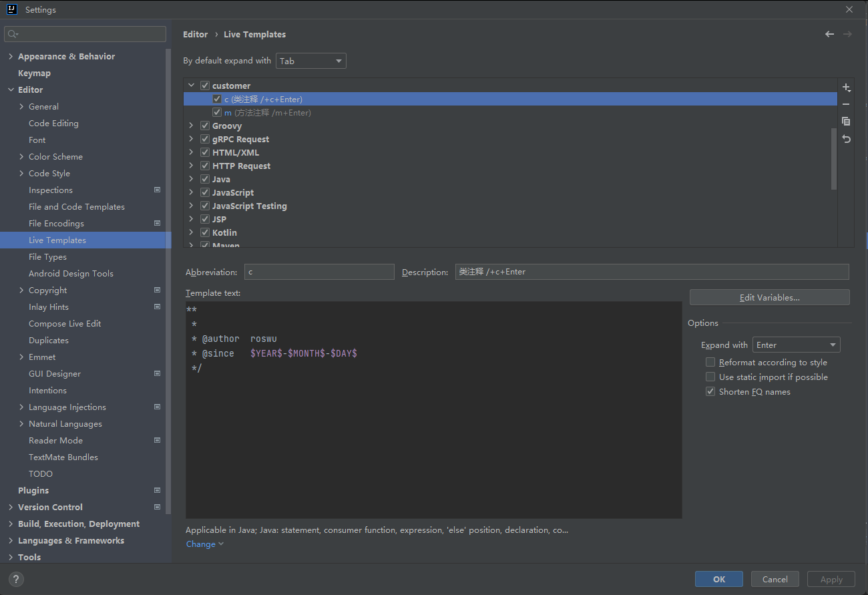This screenshot has height=595, width=868.
Task: Click the Version Control project-level icon
Action: click(x=158, y=507)
